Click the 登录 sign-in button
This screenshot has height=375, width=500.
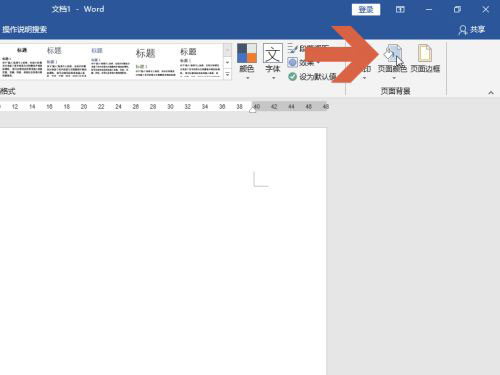coord(366,10)
